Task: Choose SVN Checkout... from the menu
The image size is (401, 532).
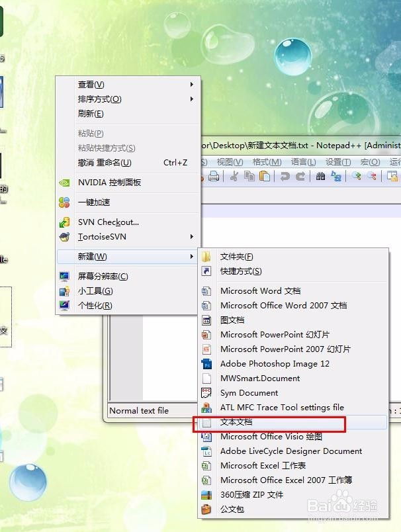Action: pyautogui.click(x=128, y=222)
